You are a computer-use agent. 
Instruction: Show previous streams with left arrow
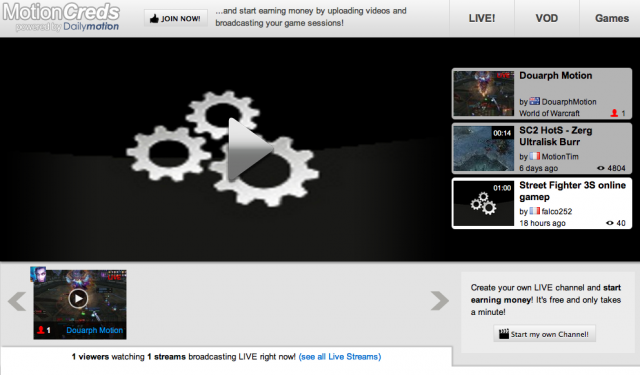(x=17, y=302)
